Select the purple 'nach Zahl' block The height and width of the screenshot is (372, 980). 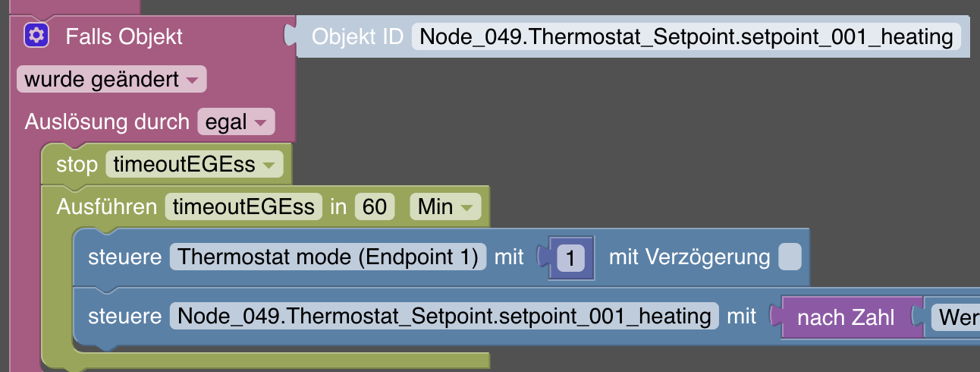click(846, 317)
